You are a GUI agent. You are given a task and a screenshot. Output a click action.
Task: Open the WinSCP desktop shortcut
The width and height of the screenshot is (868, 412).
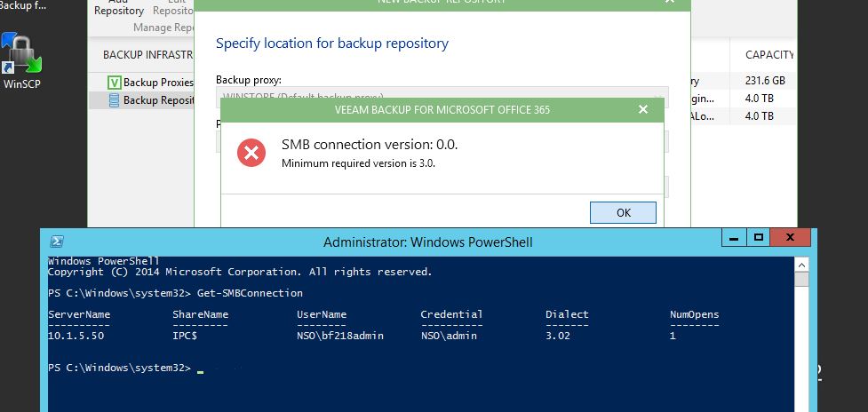[x=22, y=61]
